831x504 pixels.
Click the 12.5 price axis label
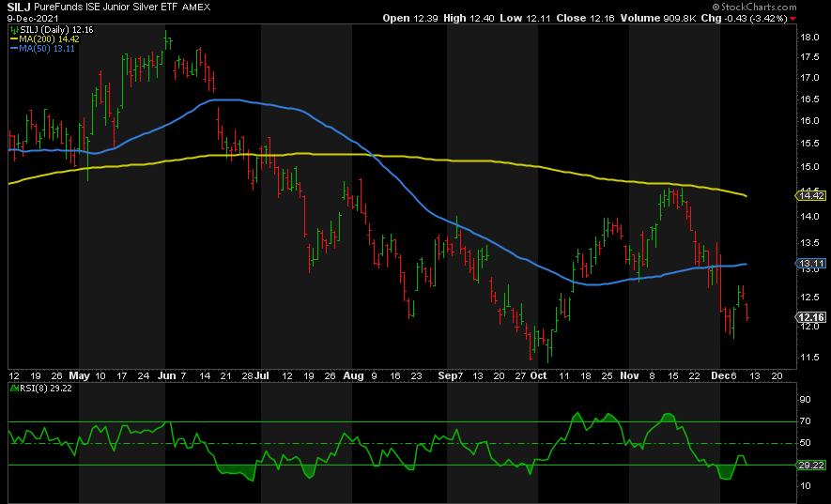pos(809,298)
